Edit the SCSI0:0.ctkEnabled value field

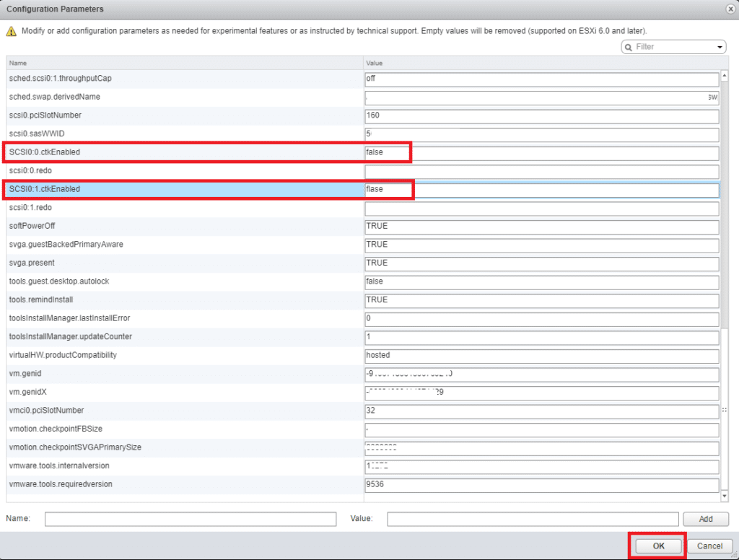[541, 153]
